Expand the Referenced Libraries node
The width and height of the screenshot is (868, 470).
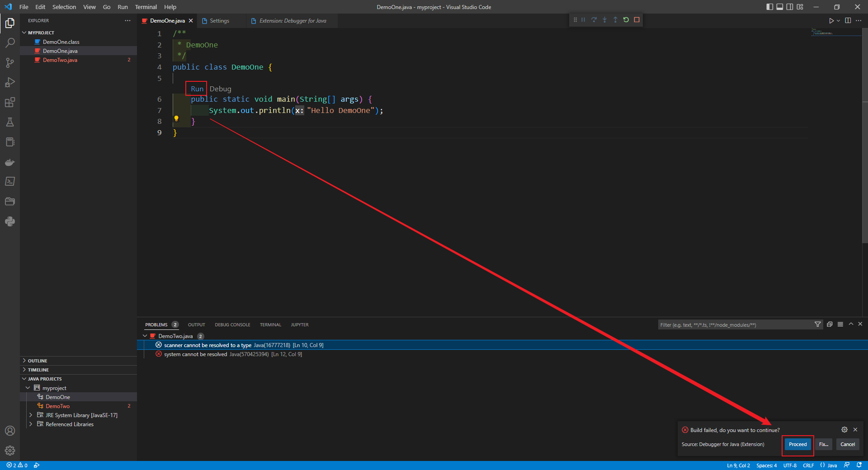31,424
